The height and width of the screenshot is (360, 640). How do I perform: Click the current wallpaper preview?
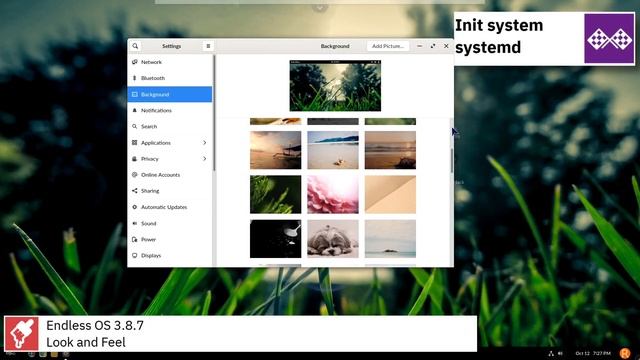point(335,86)
